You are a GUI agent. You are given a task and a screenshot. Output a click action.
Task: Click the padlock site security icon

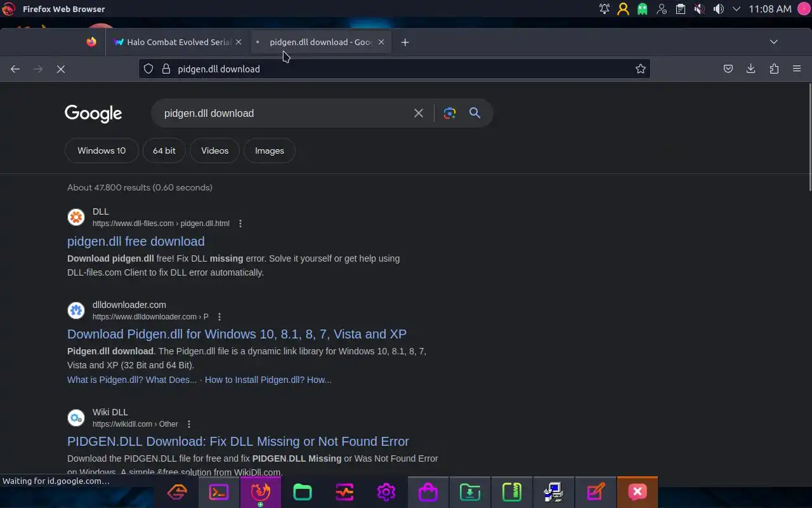pyautogui.click(x=166, y=69)
